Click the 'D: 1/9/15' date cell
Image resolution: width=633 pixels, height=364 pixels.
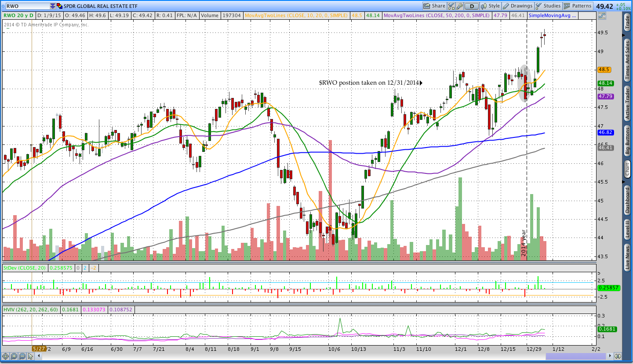(x=49, y=15)
